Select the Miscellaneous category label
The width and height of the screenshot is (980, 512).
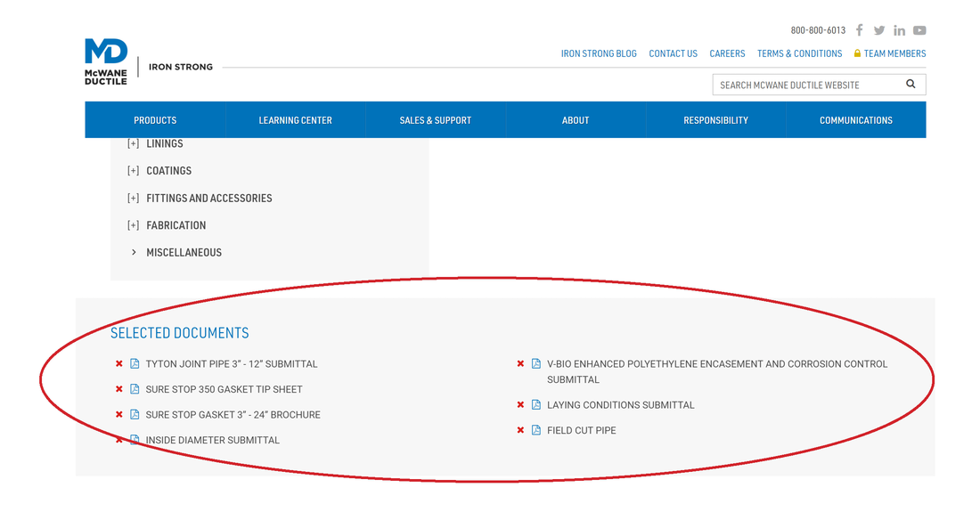click(x=184, y=252)
